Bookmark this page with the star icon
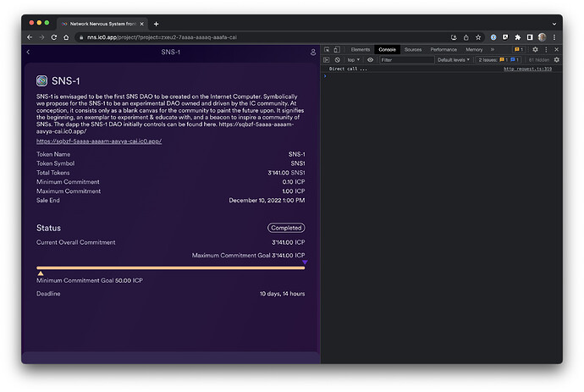Image resolution: width=584 pixels, height=392 pixels. [478, 37]
